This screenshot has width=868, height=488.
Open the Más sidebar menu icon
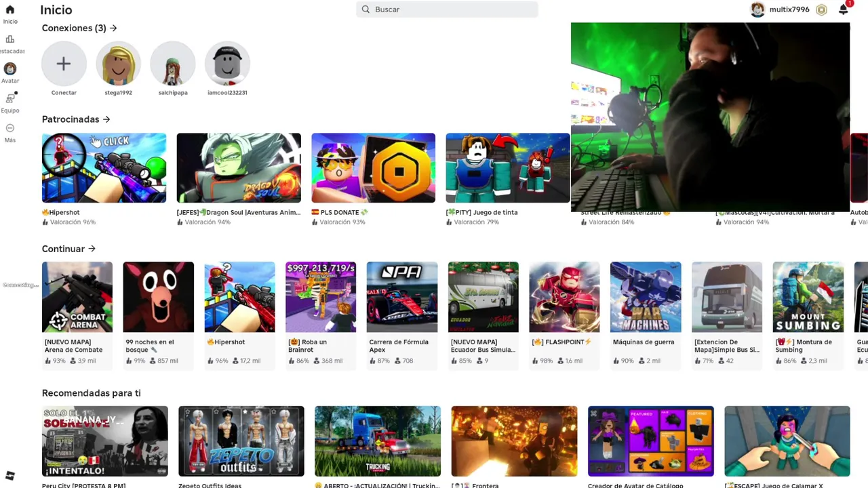9,128
